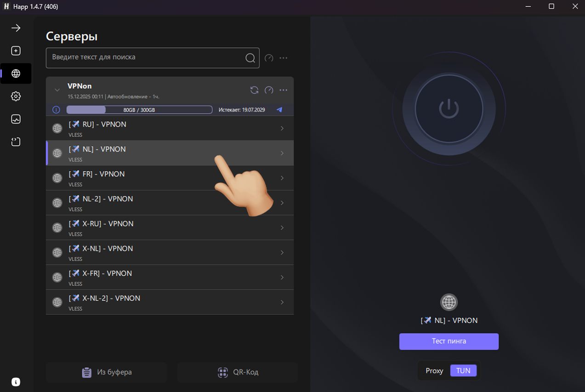
Task: Click globe icon of [X-NL-2] - VPNON row
Action: click(57, 302)
